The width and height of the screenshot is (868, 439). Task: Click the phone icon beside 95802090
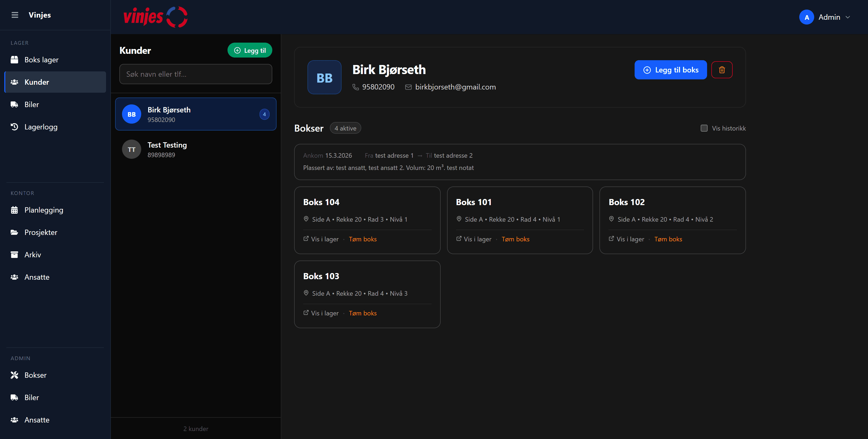355,87
